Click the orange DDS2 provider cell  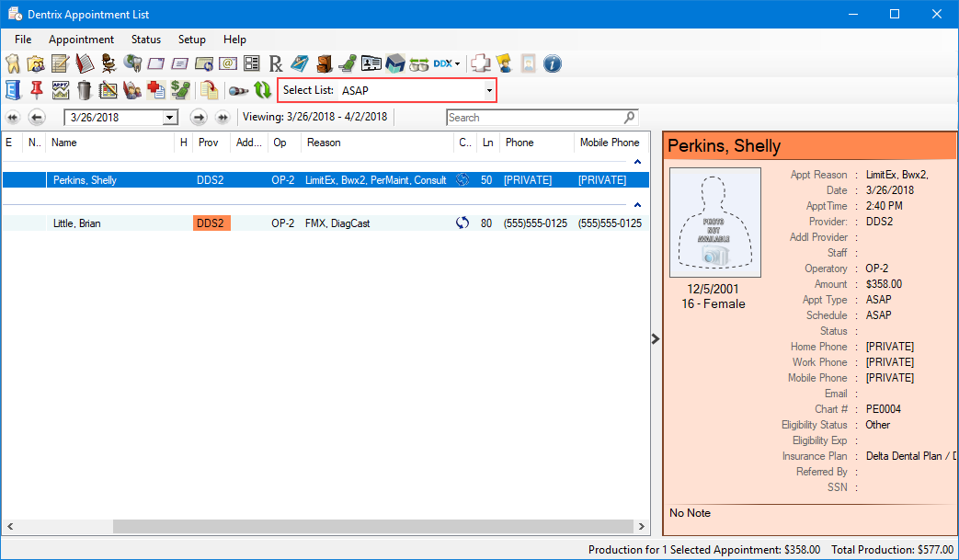click(x=211, y=223)
